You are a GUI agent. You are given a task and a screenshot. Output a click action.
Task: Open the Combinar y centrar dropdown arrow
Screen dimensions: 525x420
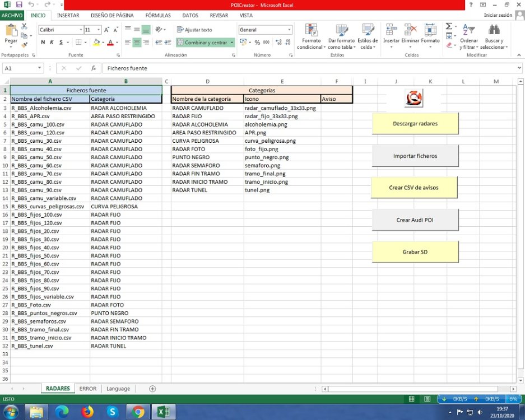[x=232, y=43]
